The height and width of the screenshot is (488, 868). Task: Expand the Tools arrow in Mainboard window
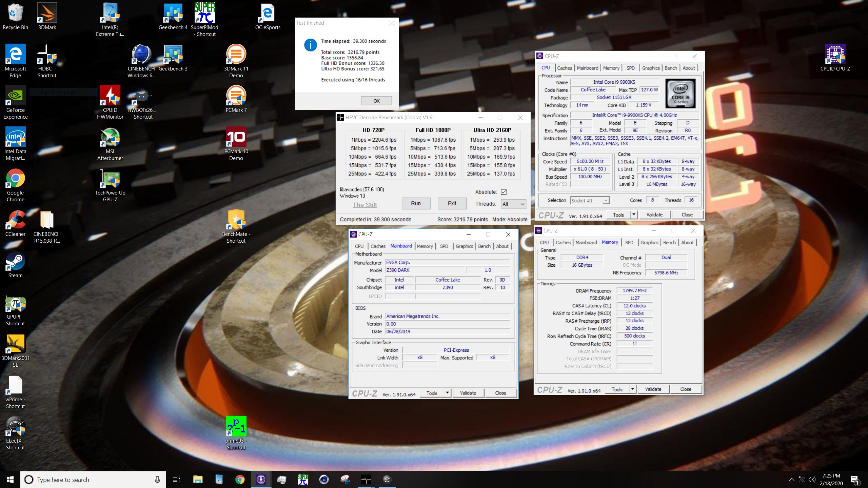tap(447, 393)
